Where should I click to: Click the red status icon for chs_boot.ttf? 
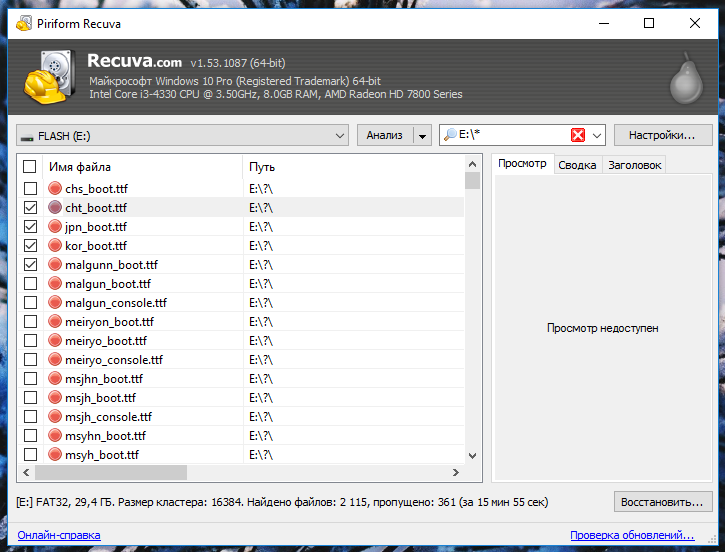pyautogui.click(x=55, y=188)
